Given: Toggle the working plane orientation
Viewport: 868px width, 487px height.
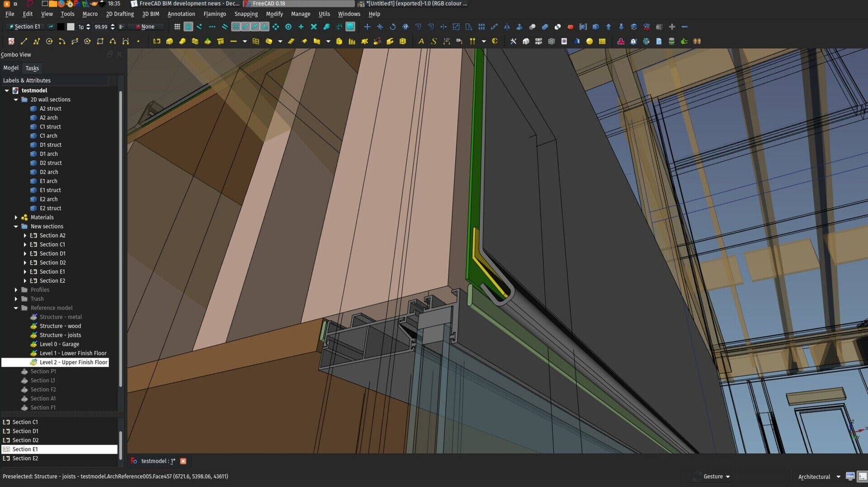Looking at the screenshot, I should 350,27.
